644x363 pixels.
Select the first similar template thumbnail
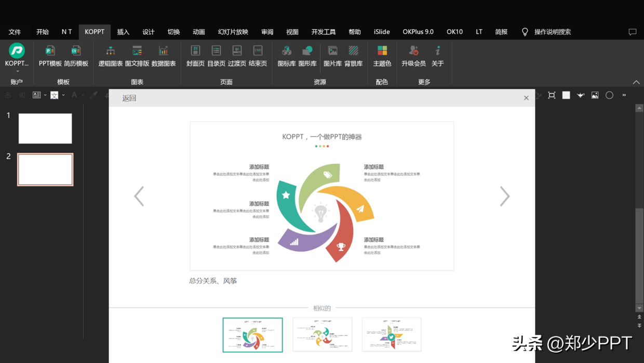coord(253,335)
